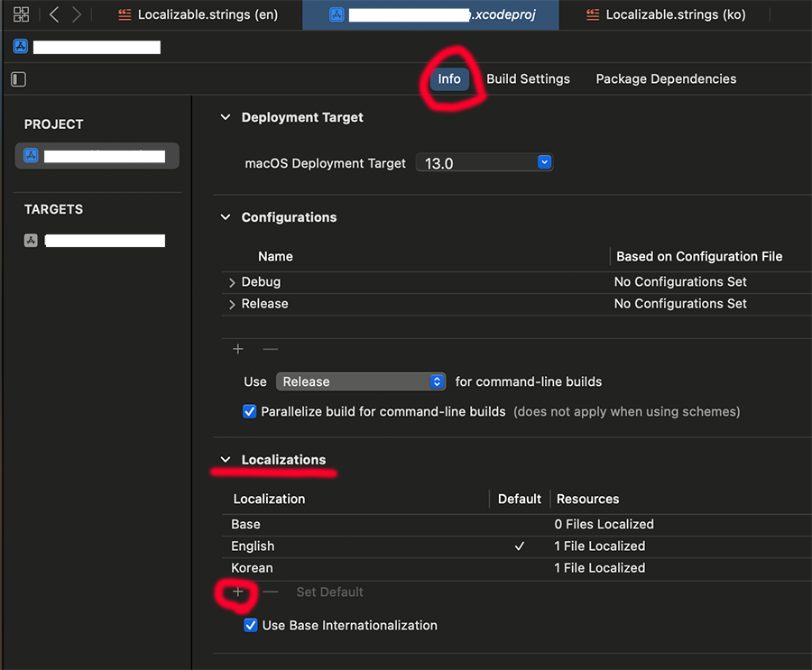The height and width of the screenshot is (670, 812).
Task: Click the minus icon under Localizations
Action: (270, 592)
